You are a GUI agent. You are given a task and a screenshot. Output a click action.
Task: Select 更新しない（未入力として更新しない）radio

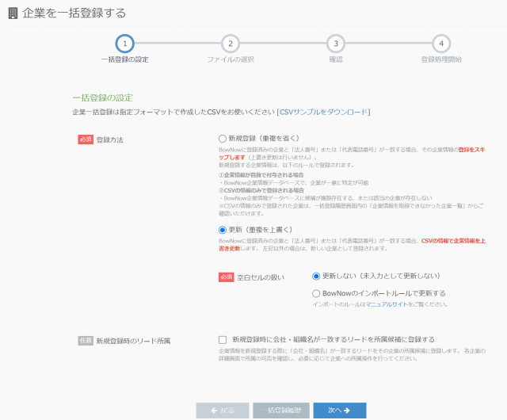pyautogui.click(x=316, y=276)
